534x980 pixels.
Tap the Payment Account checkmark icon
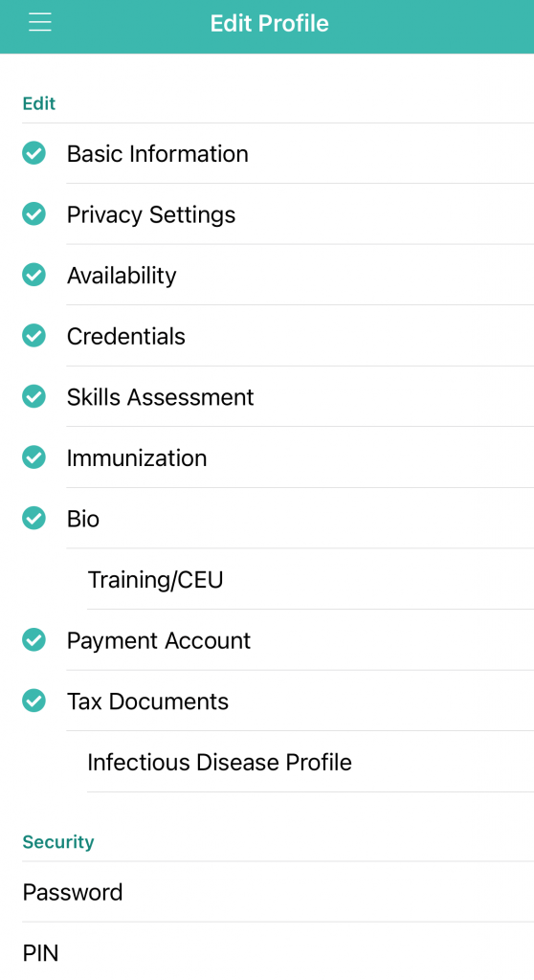point(33,640)
